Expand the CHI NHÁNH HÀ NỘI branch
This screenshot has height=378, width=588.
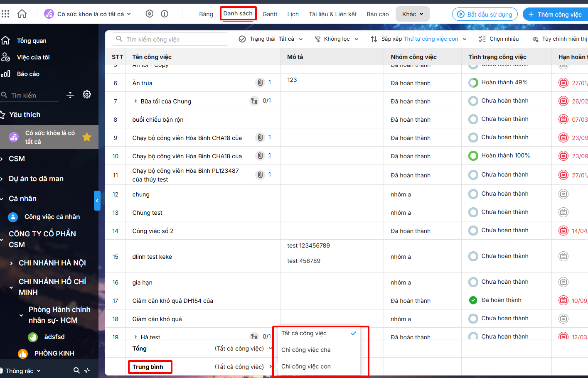point(12,263)
